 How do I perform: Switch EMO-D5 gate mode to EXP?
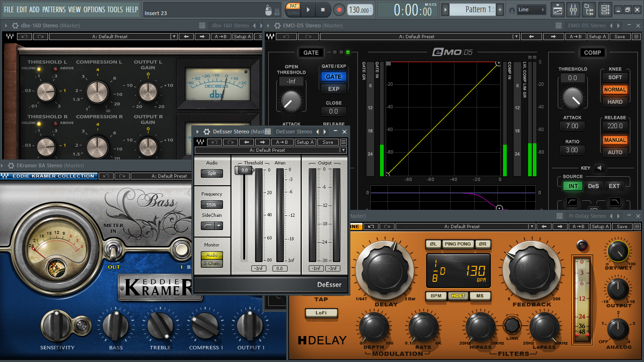[333, 89]
